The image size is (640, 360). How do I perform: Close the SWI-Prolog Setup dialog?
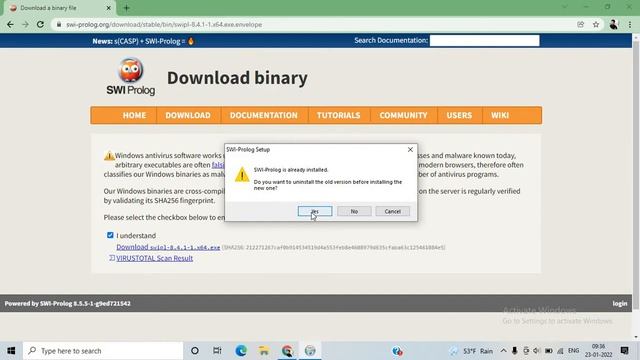click(x=410, y=149)
